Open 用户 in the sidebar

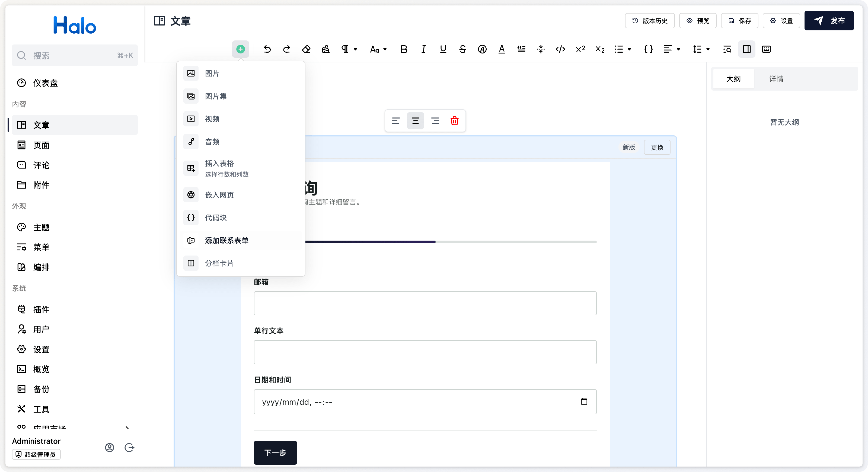pyautogui.click(x=75, y=329)
